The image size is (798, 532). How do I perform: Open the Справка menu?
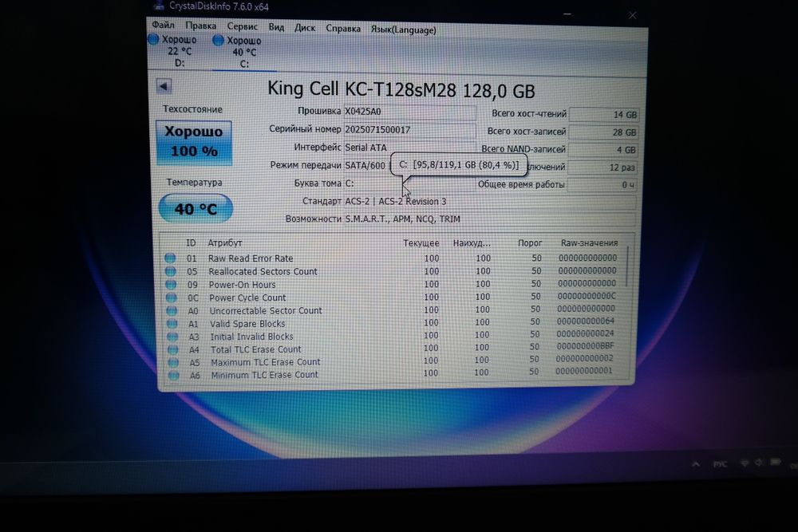point(343,29)
